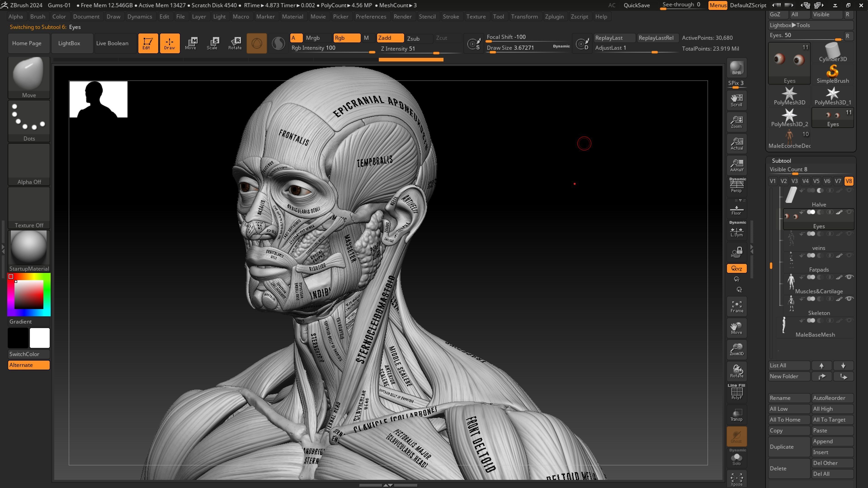868x488 pixels.
Task: Toggle Transp transparency mode
Action: pos(737,415)
